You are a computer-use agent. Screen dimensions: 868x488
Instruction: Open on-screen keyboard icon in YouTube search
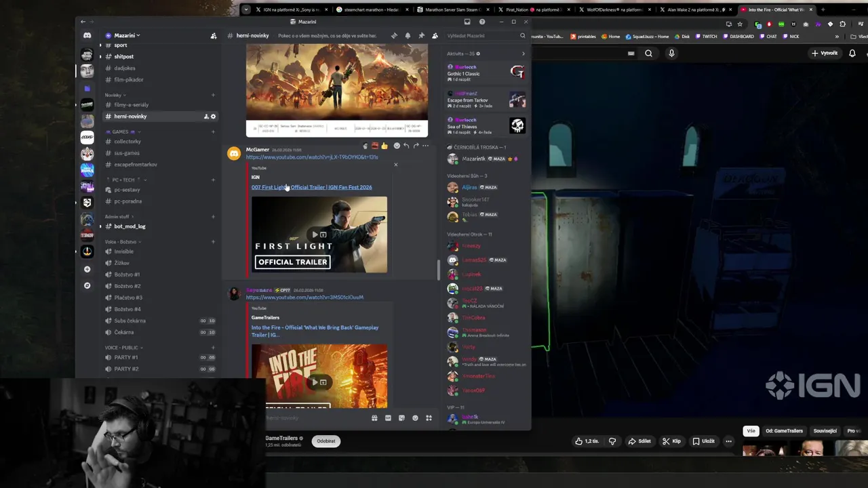point(631,54)
